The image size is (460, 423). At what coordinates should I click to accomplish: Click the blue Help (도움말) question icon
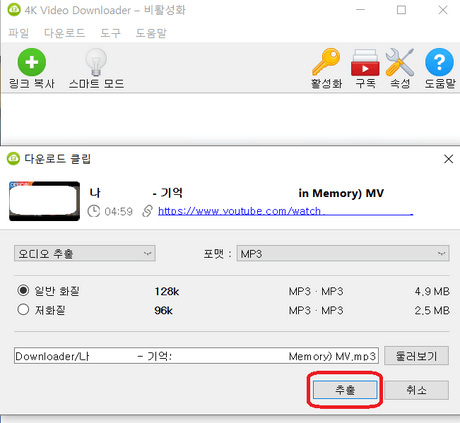click(x=439, y=62)
